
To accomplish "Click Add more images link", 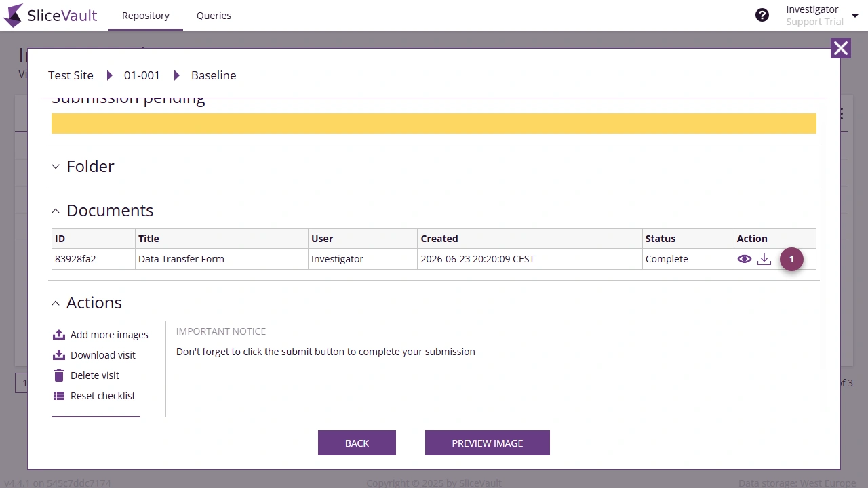I will point(109,335).
